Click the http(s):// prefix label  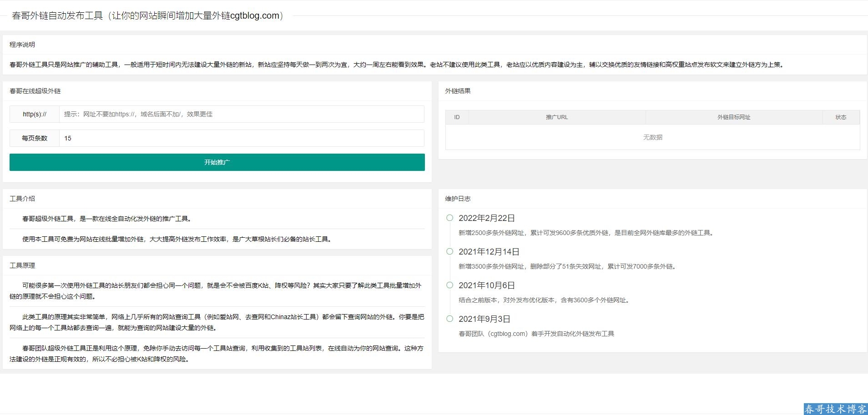[35, 114]
